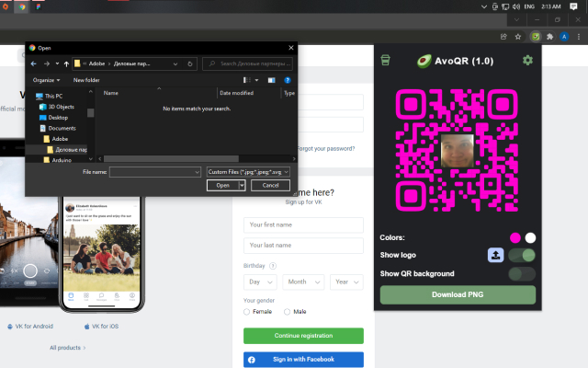588x368 pixels.
Task: Click the Cancel button in Open dialog
Action: (x=270, y=185)
